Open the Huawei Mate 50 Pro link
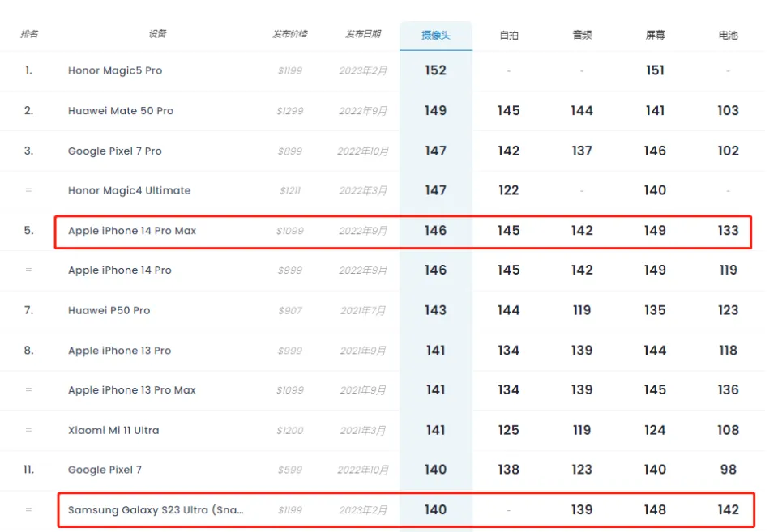The width and height of the screenshot is (778, 532). coord(121,111)
